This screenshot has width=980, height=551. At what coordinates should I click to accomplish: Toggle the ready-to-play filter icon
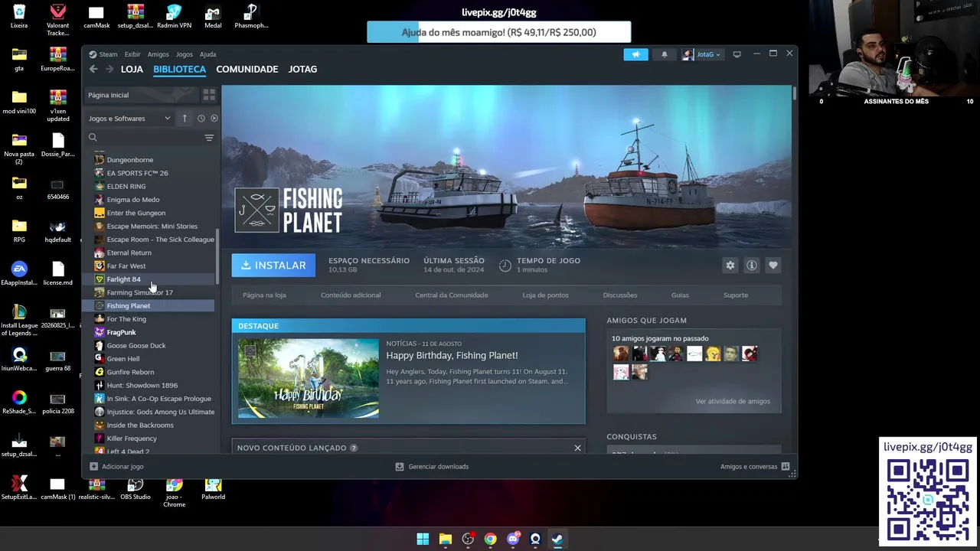click(x=214, y=119)
